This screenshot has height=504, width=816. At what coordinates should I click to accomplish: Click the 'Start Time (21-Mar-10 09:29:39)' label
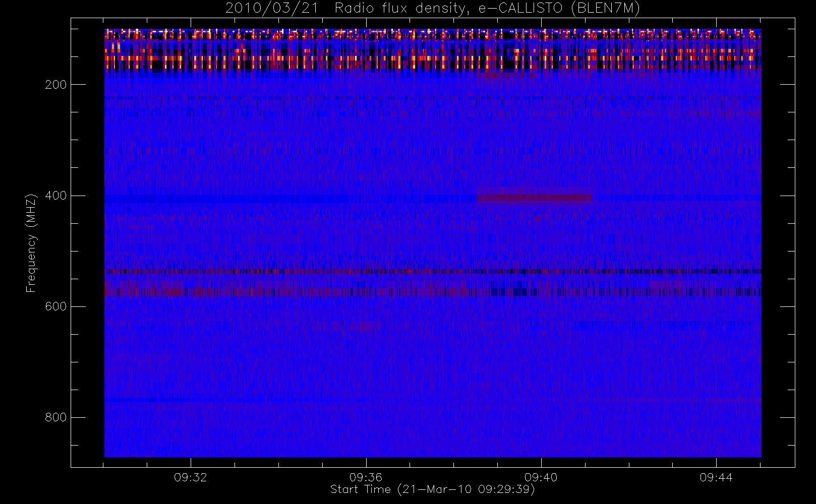tap(432, 489)
